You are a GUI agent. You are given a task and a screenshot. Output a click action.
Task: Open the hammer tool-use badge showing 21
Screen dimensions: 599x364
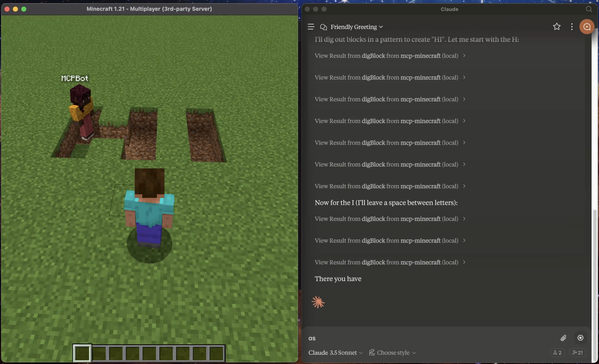point(577,353)
